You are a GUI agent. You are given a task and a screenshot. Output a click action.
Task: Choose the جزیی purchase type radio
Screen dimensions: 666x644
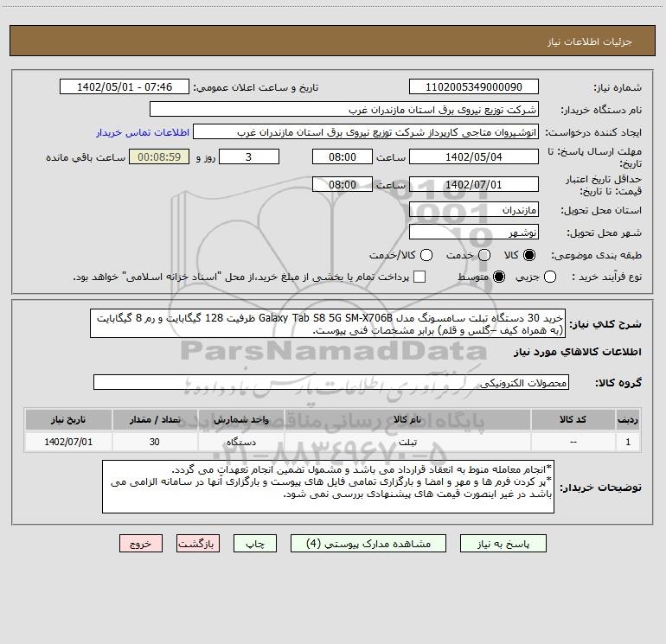(x=550, y=277)
